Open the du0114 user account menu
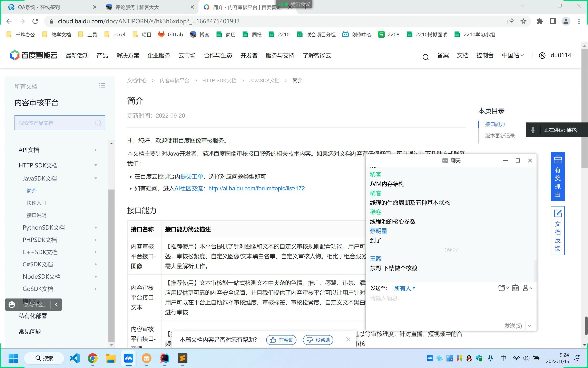This screenshot has width=588, height=368. [555, 55]
